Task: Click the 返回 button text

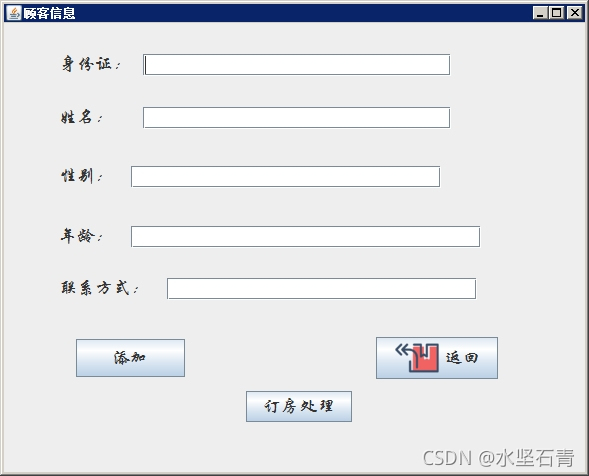Action: point(462,358)
